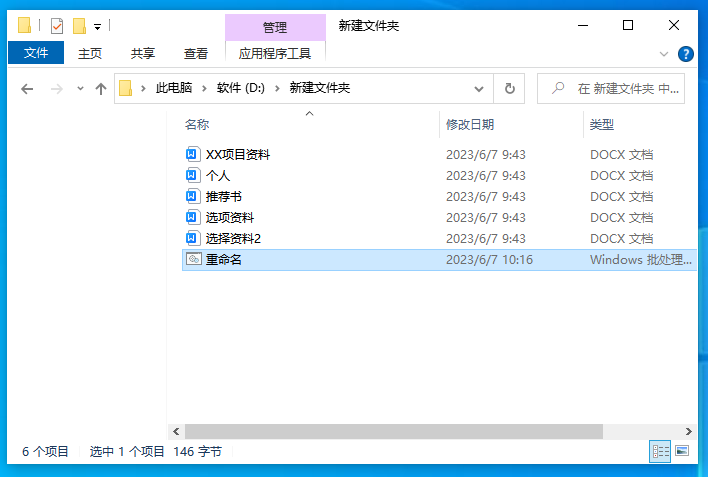The image size is (708, 477).
Task: Click the magnifier search icon
Action: pyautogui.click(x=559, y=88)
